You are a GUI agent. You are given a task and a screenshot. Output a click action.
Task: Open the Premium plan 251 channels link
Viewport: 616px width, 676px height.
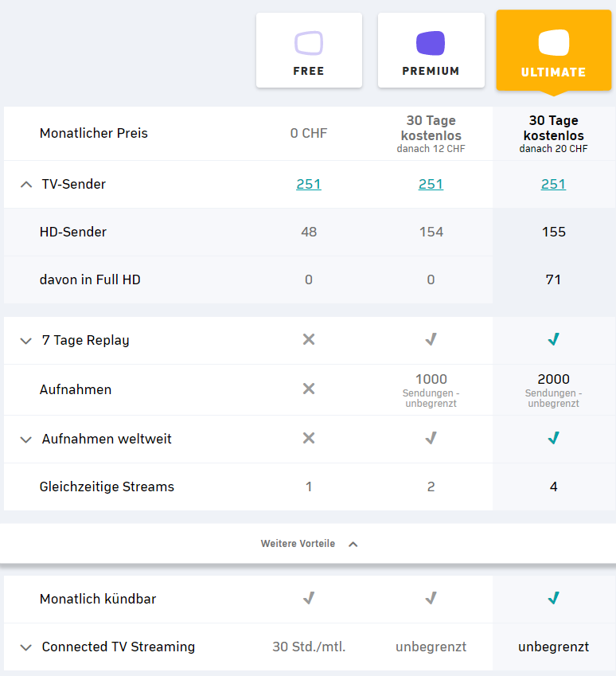click(x=431, y=184)
